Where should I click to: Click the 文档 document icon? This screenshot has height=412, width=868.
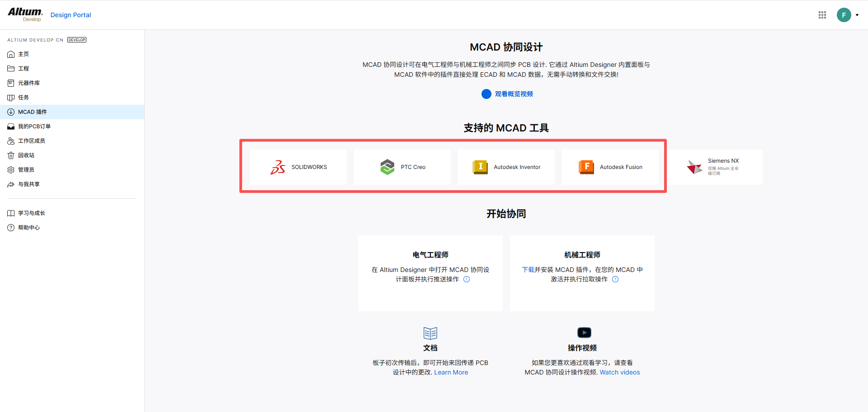pos(430,333)
